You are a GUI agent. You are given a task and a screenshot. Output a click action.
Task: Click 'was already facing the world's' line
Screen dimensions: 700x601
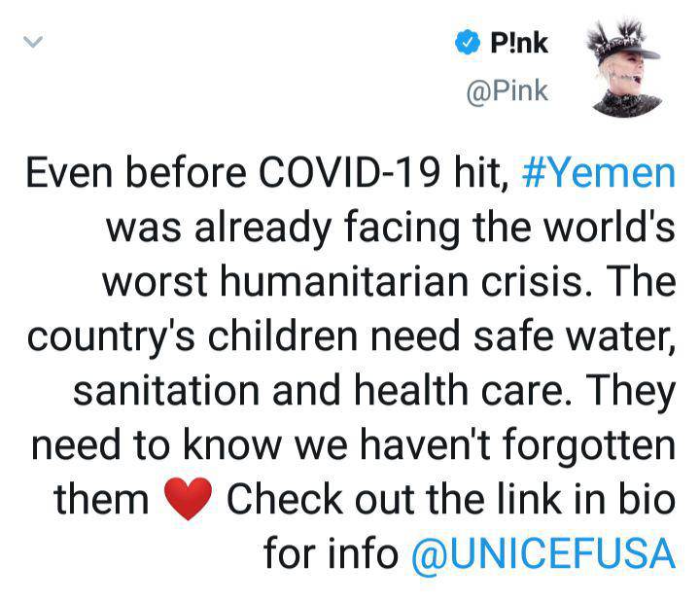click(391, 228)
